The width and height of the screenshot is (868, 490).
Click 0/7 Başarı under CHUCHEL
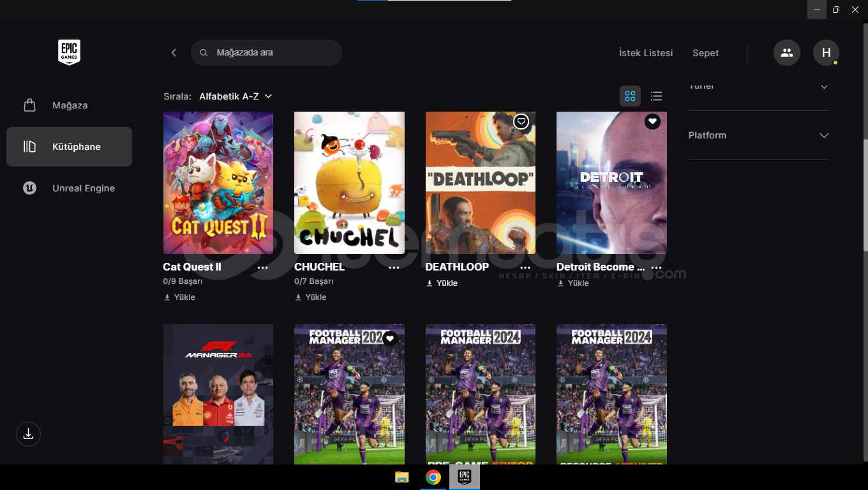[x=314, y=281]
